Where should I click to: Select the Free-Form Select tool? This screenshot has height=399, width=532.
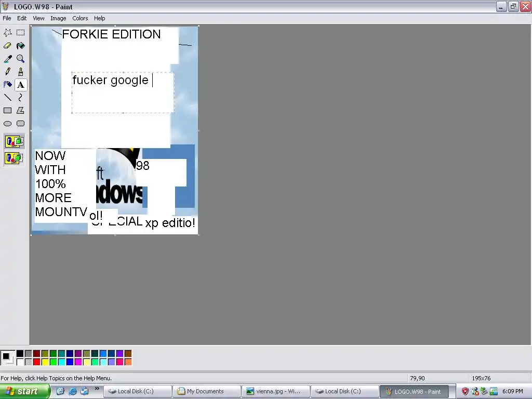[x=7, y=33]
